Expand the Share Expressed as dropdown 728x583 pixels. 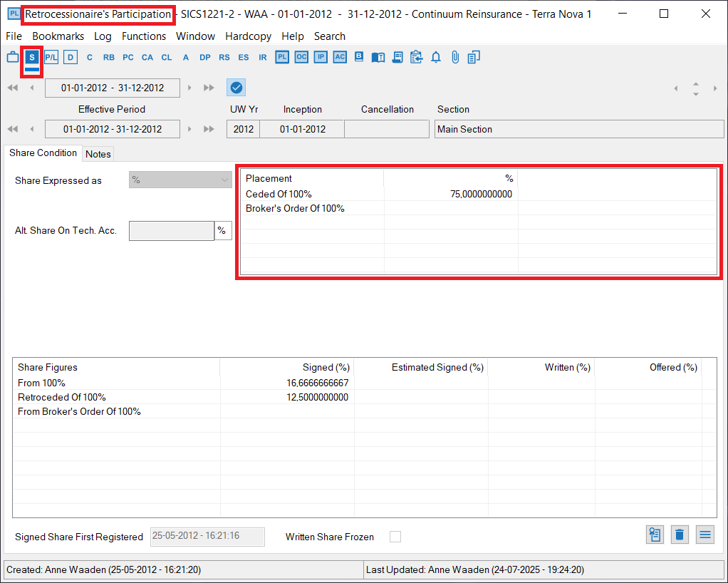180,180
